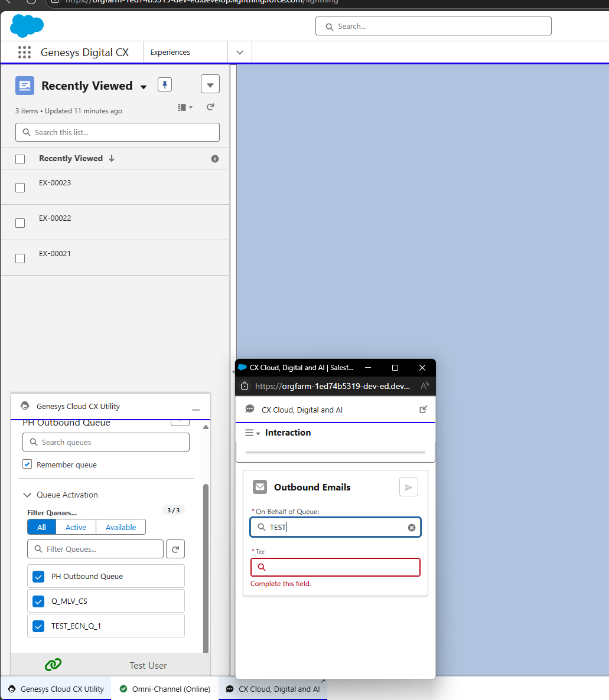This screenshot has height=700, width=609.
Task: Click the Recently Viewed column header
Action: pos(71,159)
